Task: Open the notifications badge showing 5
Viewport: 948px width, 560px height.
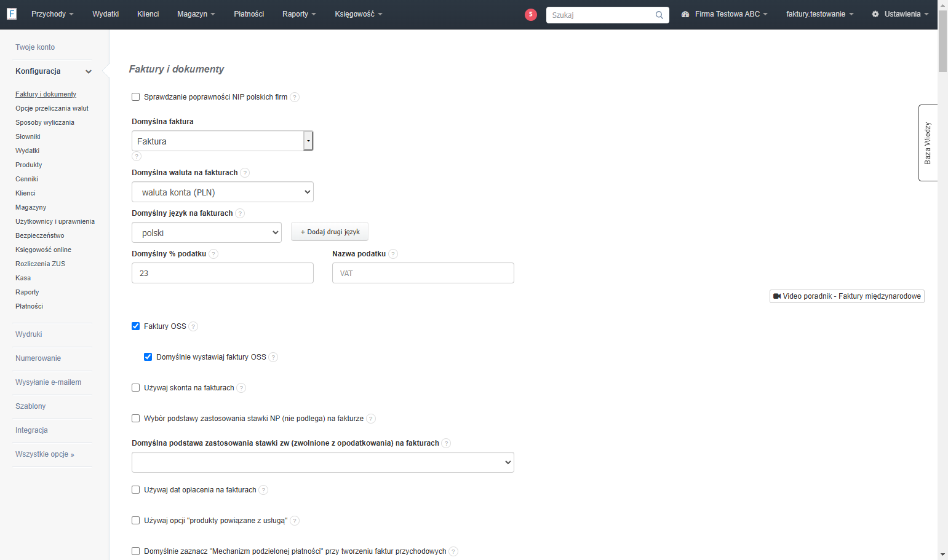Action: [531, 15]
